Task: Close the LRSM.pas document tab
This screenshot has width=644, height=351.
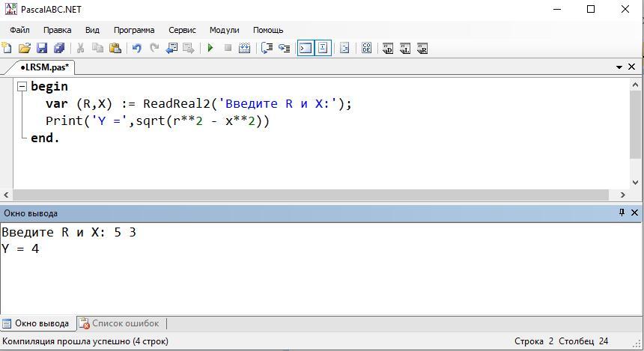Action: (x=632, y=67)
